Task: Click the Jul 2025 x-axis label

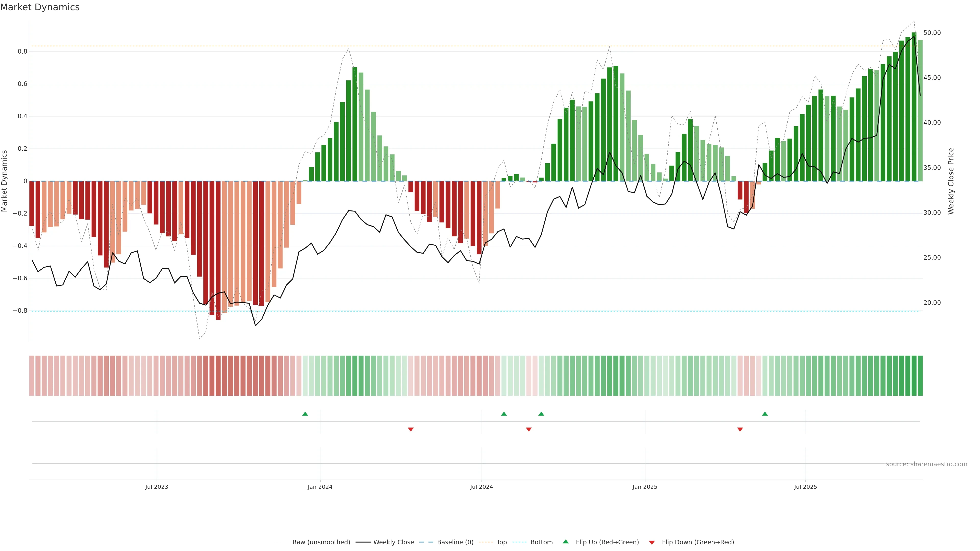Action: [805, 487]
